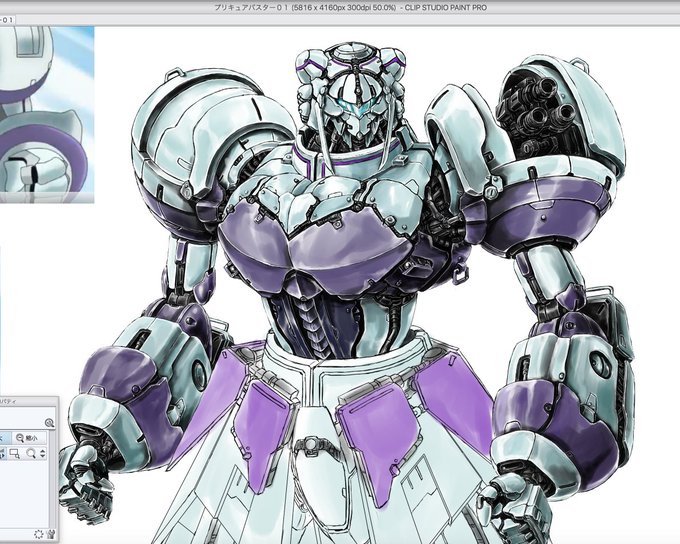This screenshot has height=544, width=680.
Task: Click the Clip Studio Paint window title text
Action: 351,7
